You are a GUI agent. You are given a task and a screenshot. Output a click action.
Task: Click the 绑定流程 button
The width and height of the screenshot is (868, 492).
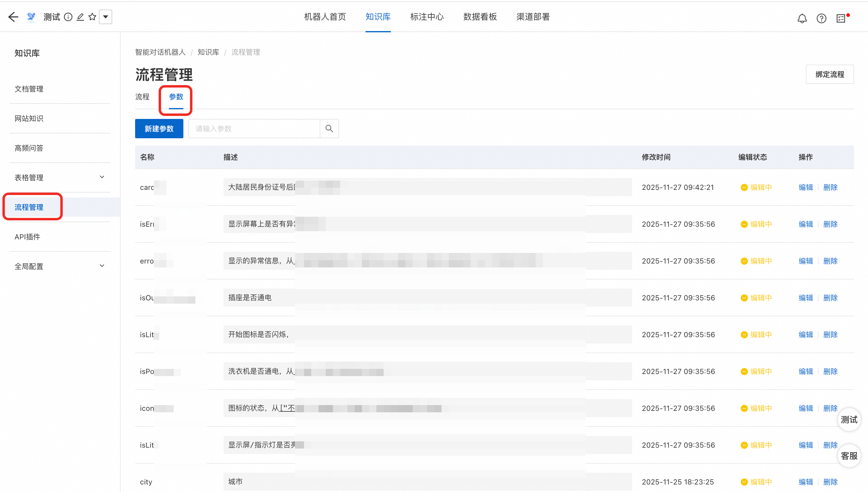point(829,74)
